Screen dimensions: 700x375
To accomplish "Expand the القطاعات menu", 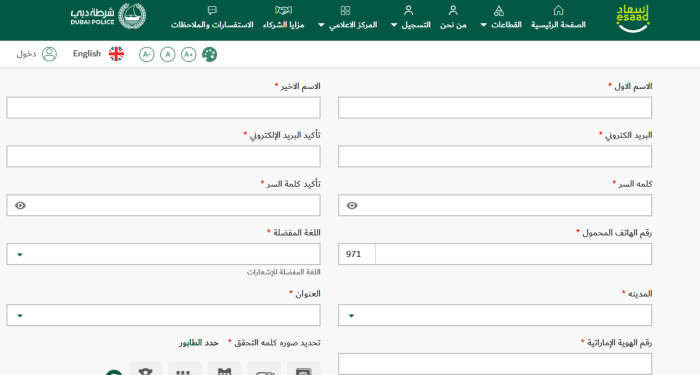I will pos(500,17).
